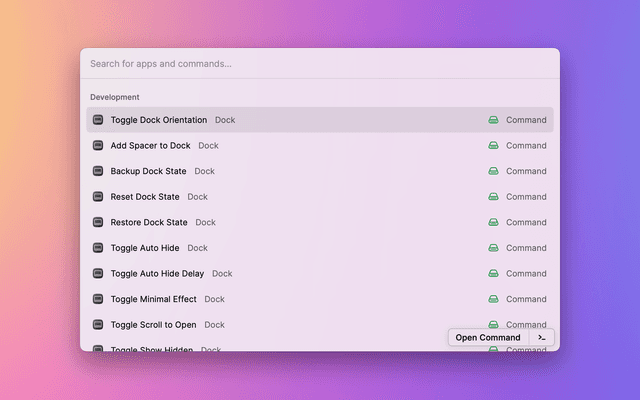Click the green extension icon in Toggle Minimal Effect row
The image size is (640, 400).
pos(493,299)
